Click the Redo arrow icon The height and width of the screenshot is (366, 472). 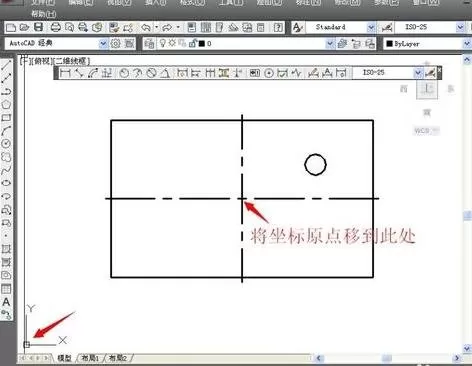167,27
